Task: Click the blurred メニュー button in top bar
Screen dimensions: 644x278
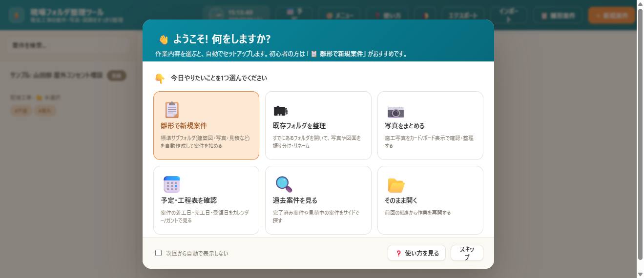Action: [340, 16]
